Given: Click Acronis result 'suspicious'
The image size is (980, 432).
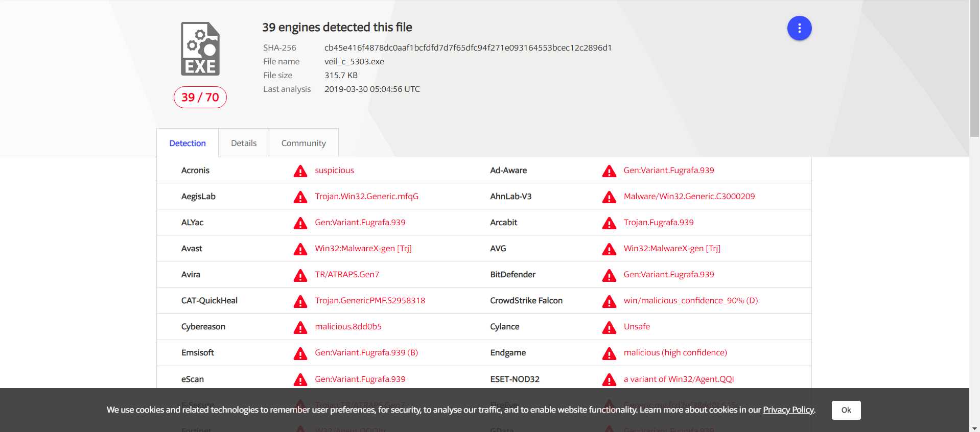Looking at the screenshot, I should (334, 170).
